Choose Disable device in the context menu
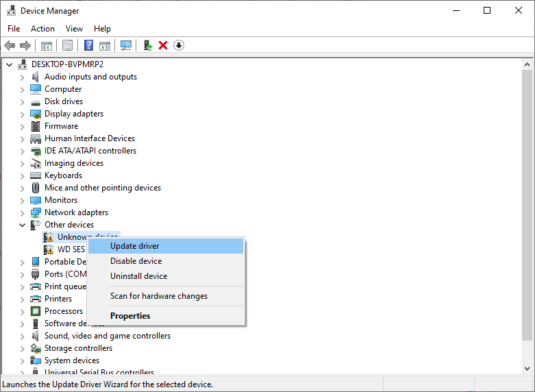This screenshot has height=392, width=535. [x=166, y=261]
